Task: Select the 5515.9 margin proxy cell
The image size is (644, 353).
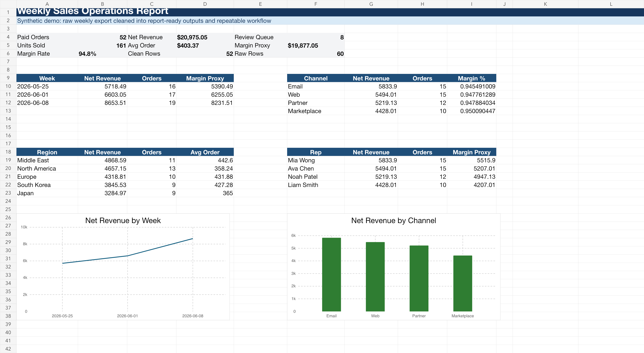Action: pos(472,160)
